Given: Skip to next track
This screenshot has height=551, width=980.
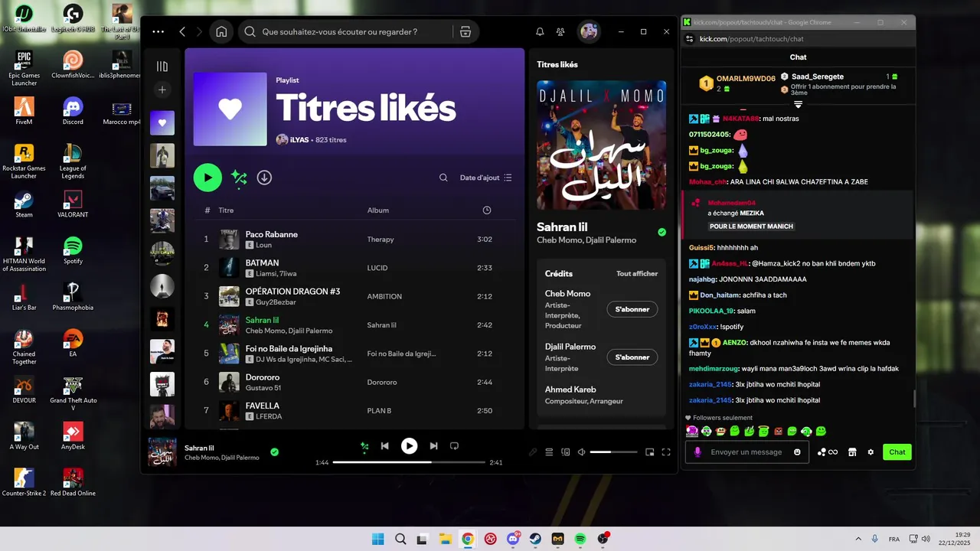Looking at the screenshot, I should (x=433, y=445).
